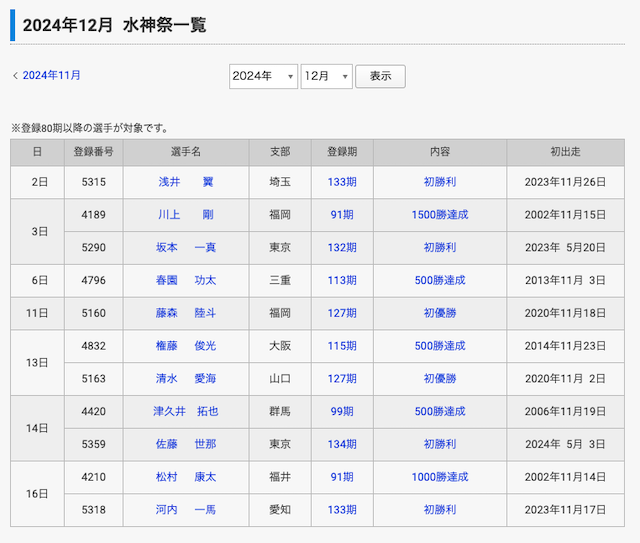Screen dimensions: 640x543
Task: Open 初勝利 link for 浅井 翼
Action: tap(440, 182)
